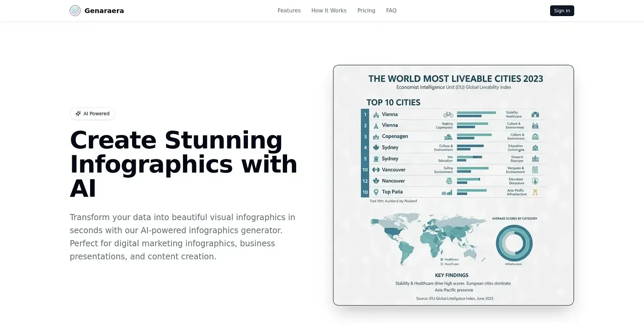The height and width of the screenshot is (335, 644).
Task: Jump to the FAQ section
Action: coord(391,11)
